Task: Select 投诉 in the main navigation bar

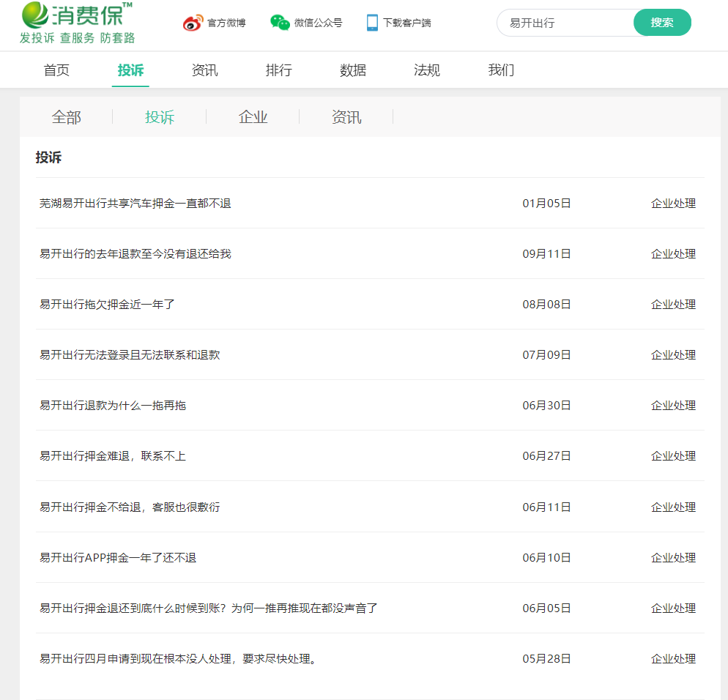Action: 130,70
